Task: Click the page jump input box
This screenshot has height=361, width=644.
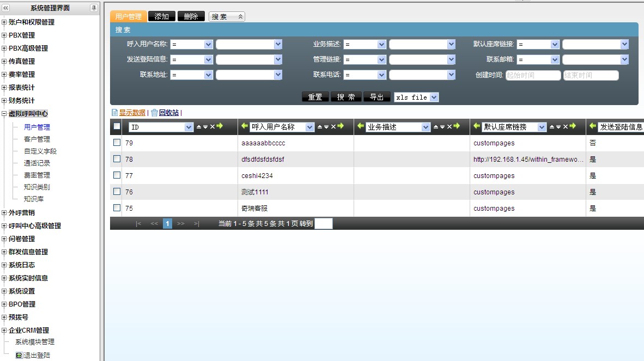Action: pos(323,223)
